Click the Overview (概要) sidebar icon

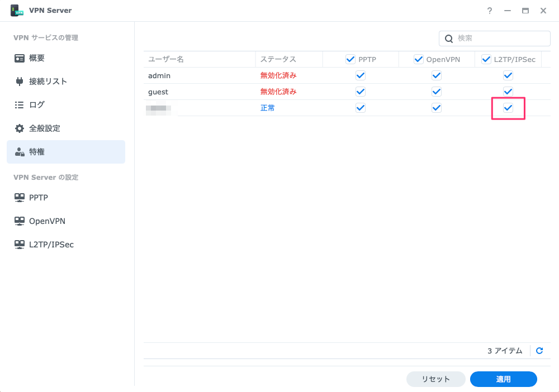pos(20,58)
